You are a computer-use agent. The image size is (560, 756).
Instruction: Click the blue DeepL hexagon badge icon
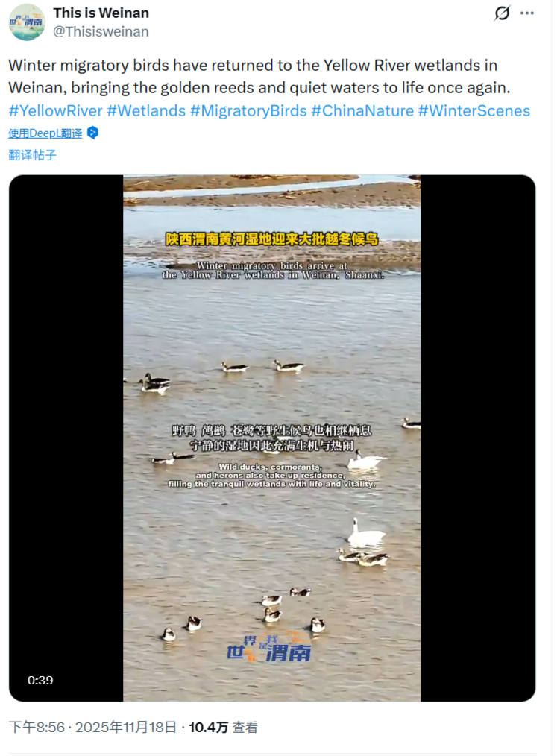(92, 133)
